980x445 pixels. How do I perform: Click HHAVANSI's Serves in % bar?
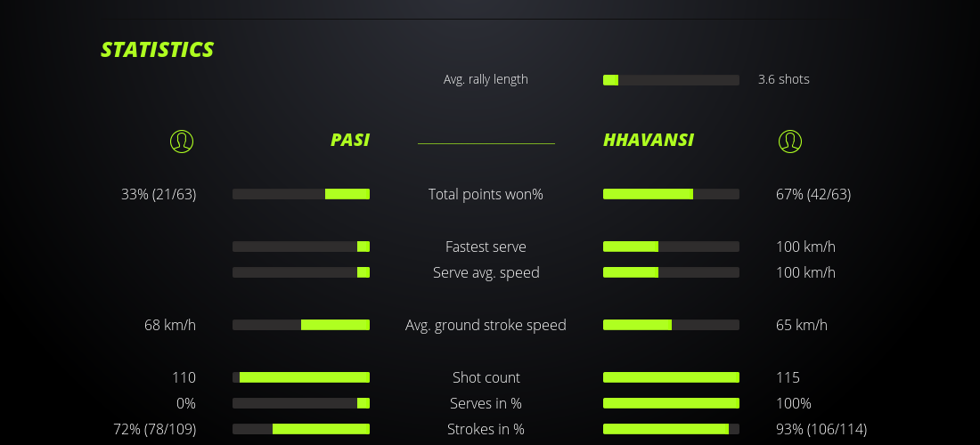click(671, 403)
